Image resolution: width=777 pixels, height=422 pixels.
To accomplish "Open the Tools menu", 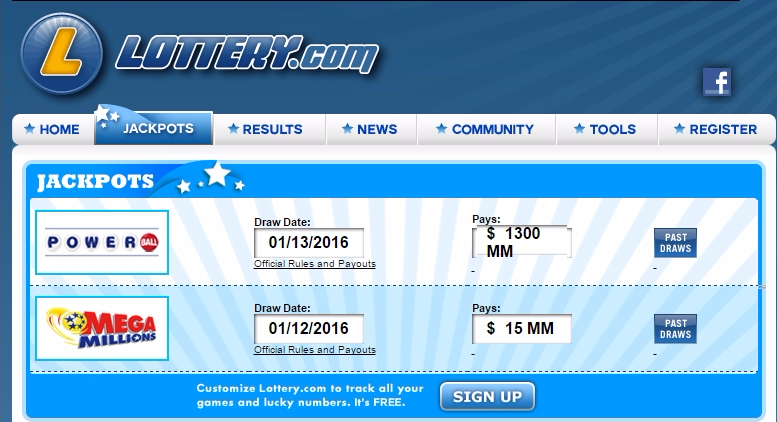I will pyautogui.click(x=604, y=129).
